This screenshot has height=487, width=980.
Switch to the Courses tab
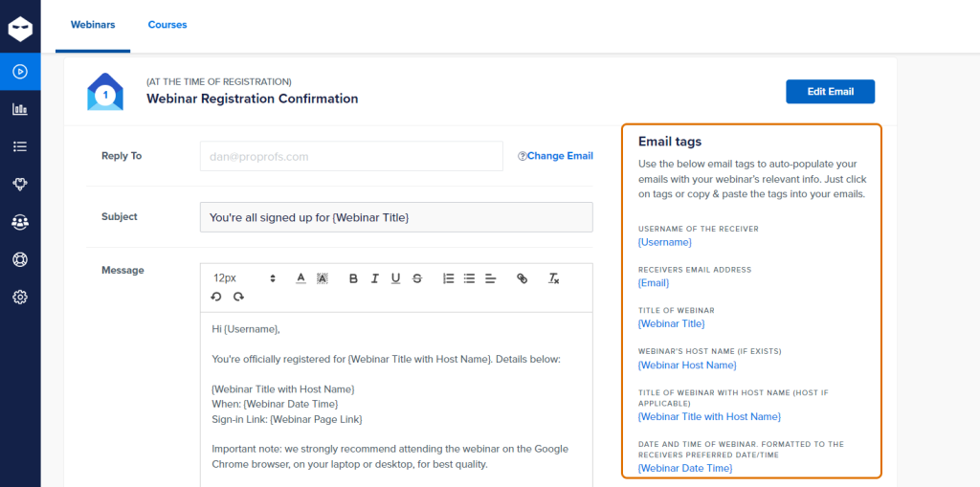[x=167, y=25]
